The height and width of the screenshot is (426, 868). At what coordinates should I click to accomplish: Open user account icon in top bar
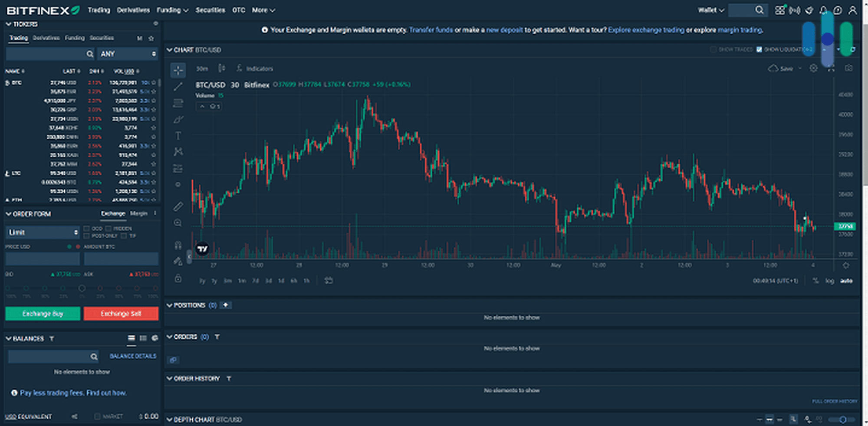(x=852, y=10)
